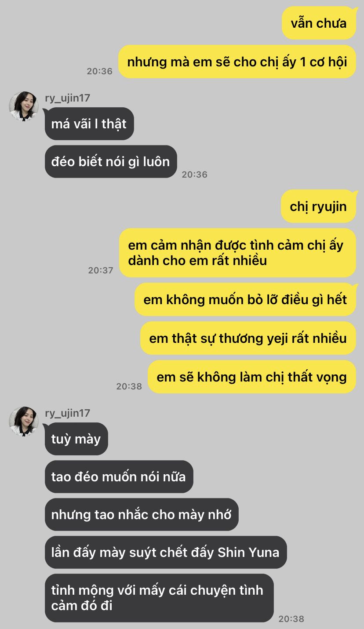The image size is (364, 629).
Task: Select the 'nhưng mà em sẽ cho chị ấy 1 cơ hội' bubble
Action: (x=237, y=62)
